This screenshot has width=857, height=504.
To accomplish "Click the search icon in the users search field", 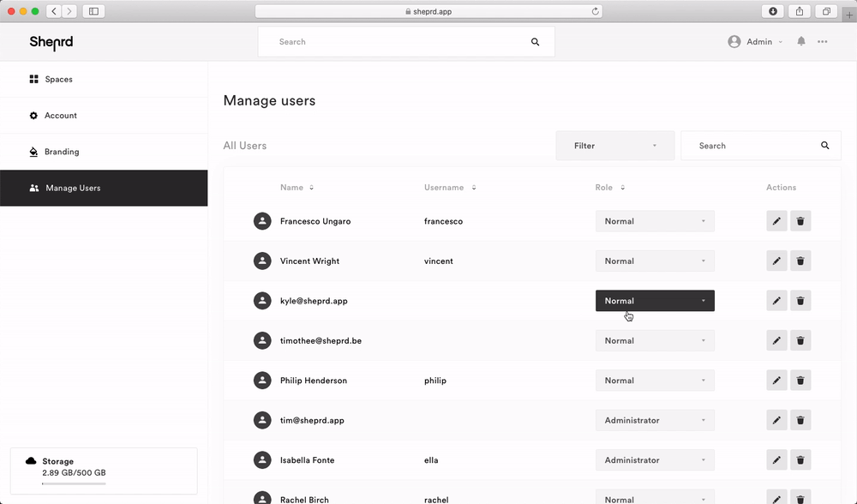I will (x=825, y=146).
